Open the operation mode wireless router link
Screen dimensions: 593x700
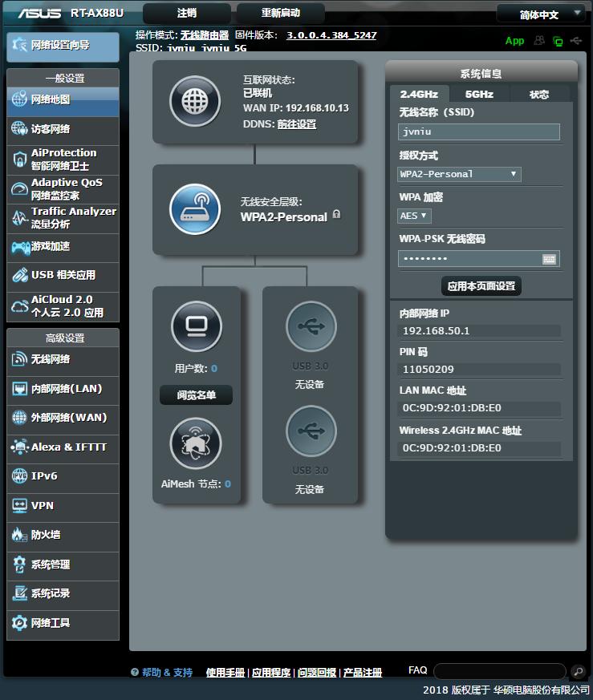coord(205,35)
